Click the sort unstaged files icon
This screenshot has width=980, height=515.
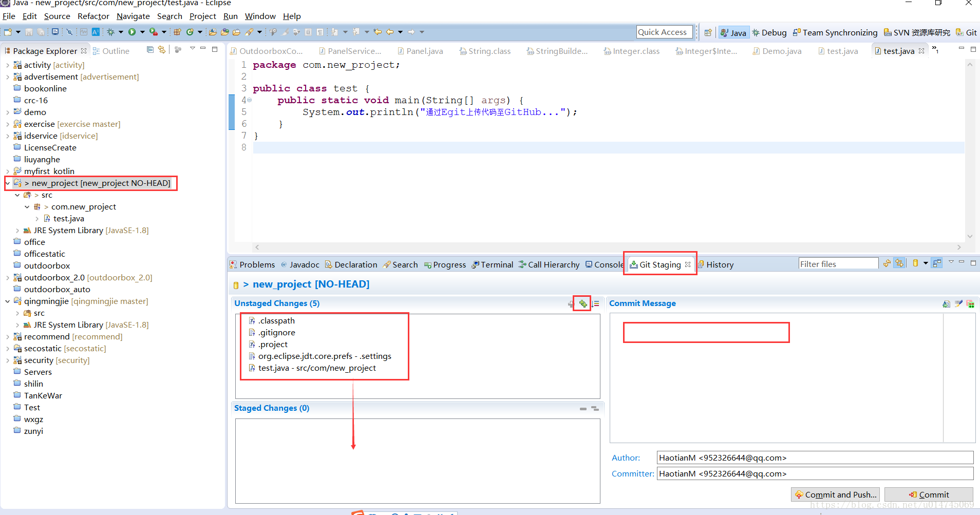[x=595, y=303]
